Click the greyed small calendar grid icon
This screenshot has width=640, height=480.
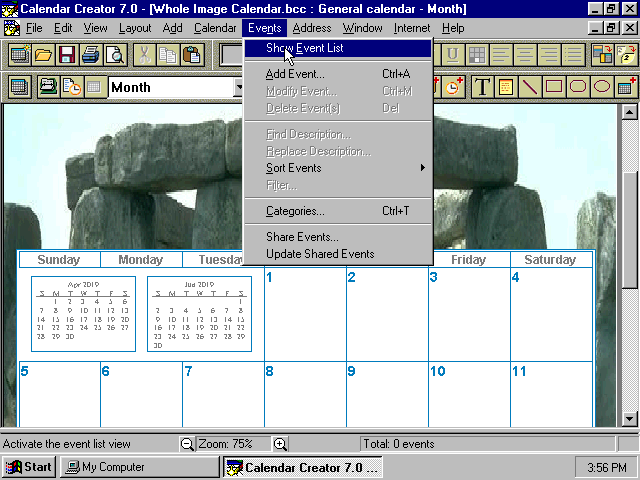[94, 87]
